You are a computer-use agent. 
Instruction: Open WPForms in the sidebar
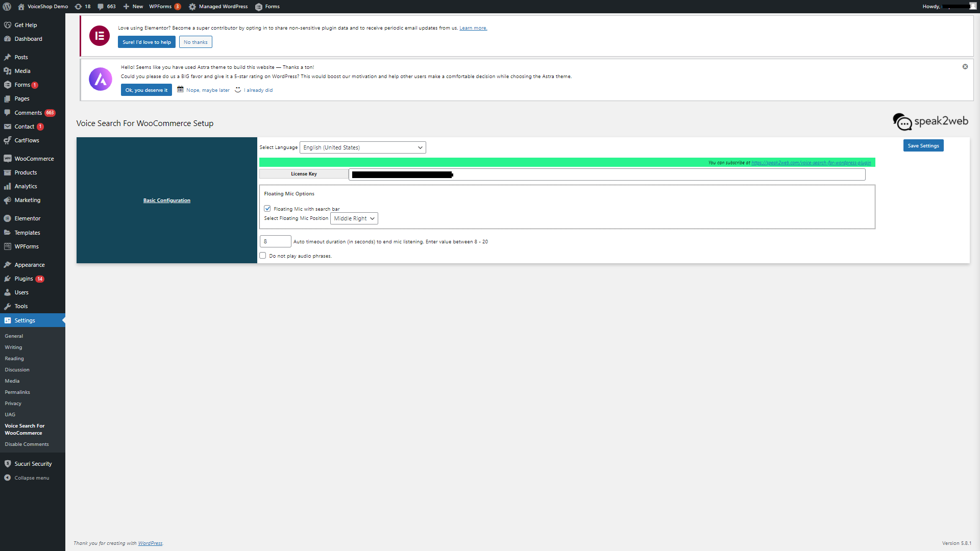point(33,246)
